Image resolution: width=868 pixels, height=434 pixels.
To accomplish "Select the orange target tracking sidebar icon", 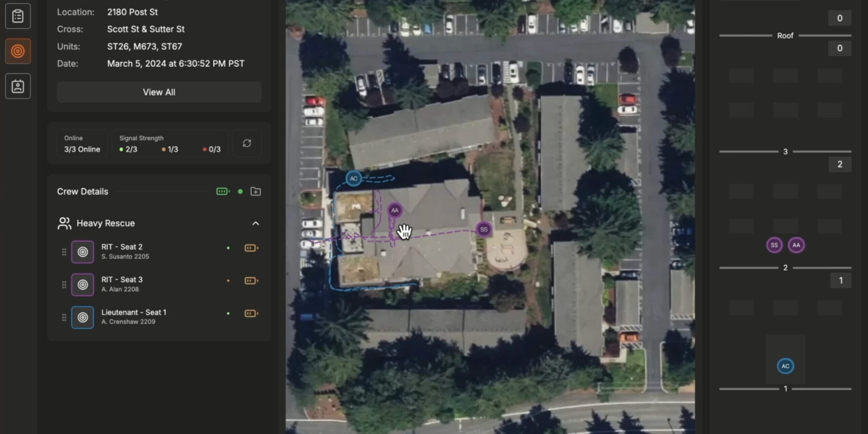I will [18, 51].
